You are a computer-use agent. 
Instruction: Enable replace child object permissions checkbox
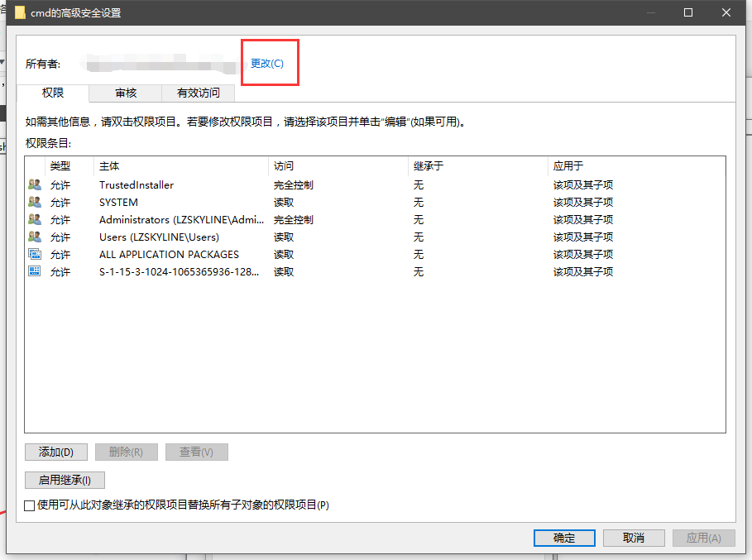30,505
